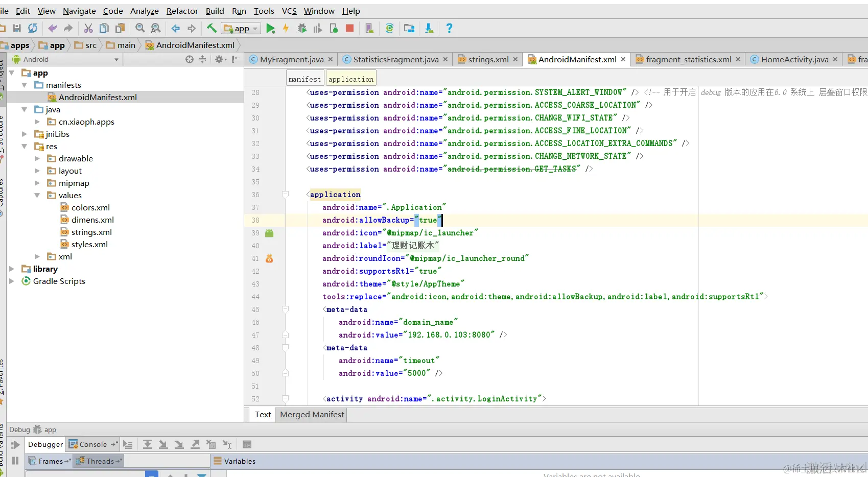The image size is (868, 477).
Task: Click the Cut scissors icon
Action: click(88, 29)
